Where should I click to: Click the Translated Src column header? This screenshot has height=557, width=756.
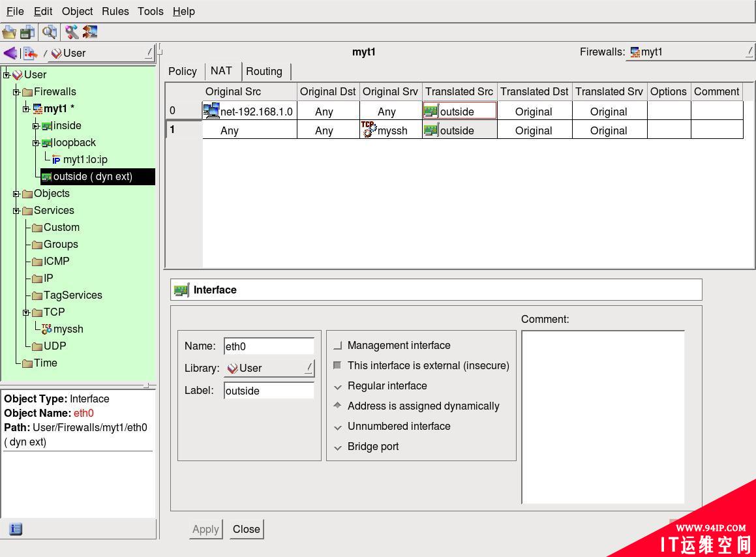coord(459,91)
